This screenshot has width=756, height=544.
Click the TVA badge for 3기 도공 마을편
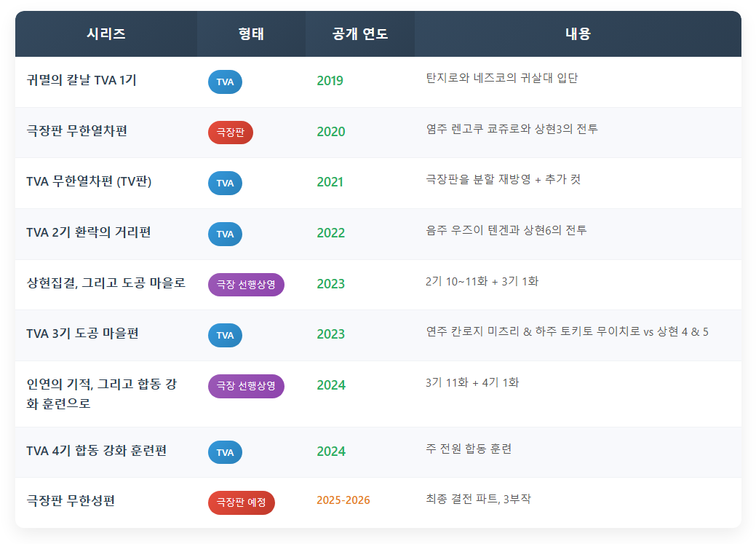[225, 335]
